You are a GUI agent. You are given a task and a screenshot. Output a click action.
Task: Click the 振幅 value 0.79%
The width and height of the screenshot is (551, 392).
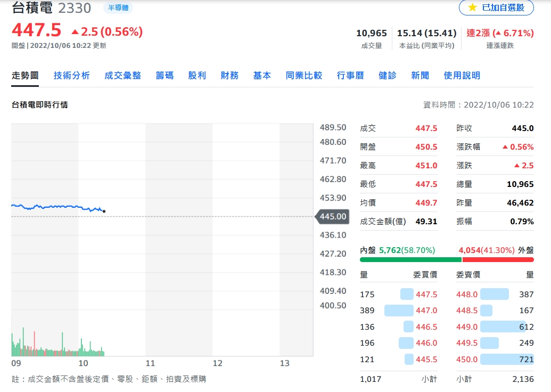(522, 222)
